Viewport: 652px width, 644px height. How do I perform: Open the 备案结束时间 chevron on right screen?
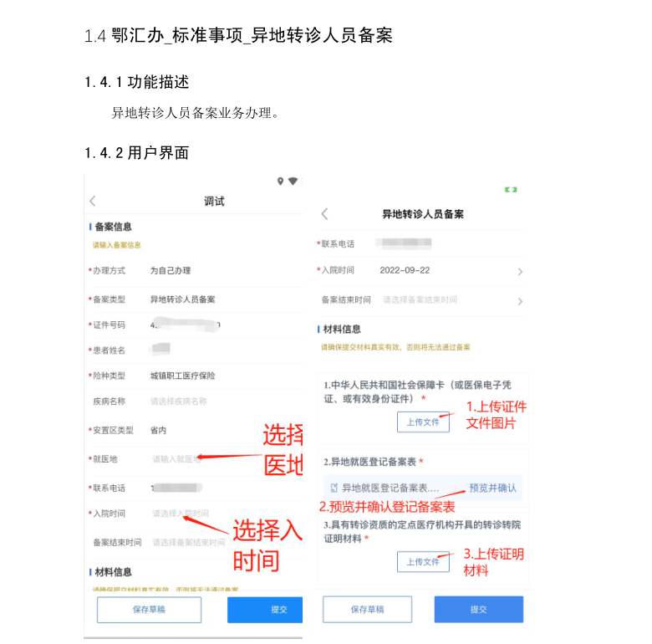[x=520, y=301]
